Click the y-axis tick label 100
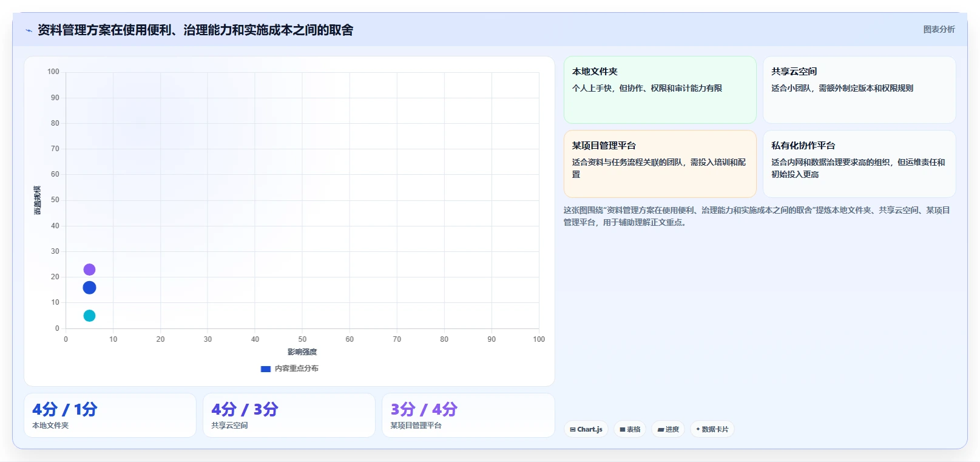 coord(53,72)
